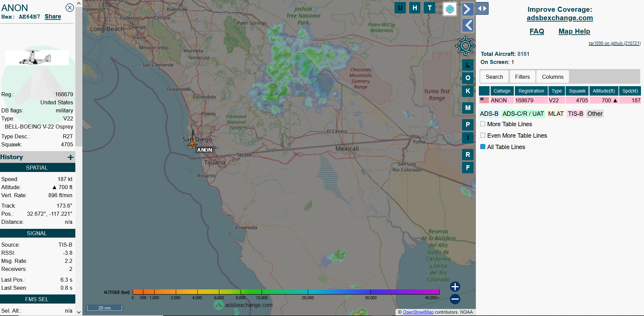Click the info panel scrollbar up arrow
The height and width of the screenshot is (316, 644).
point(79,3)
